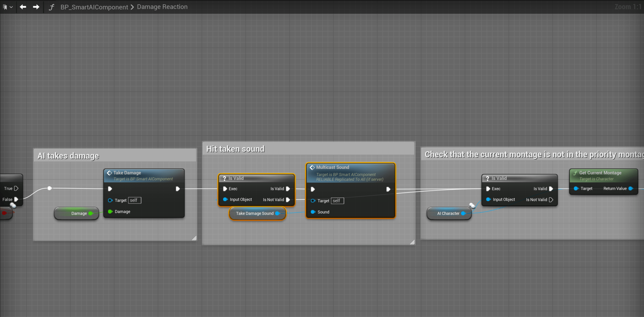Select Damage Reaction in the breadcrumb
The image size is (644, 317).
point(162,7)
